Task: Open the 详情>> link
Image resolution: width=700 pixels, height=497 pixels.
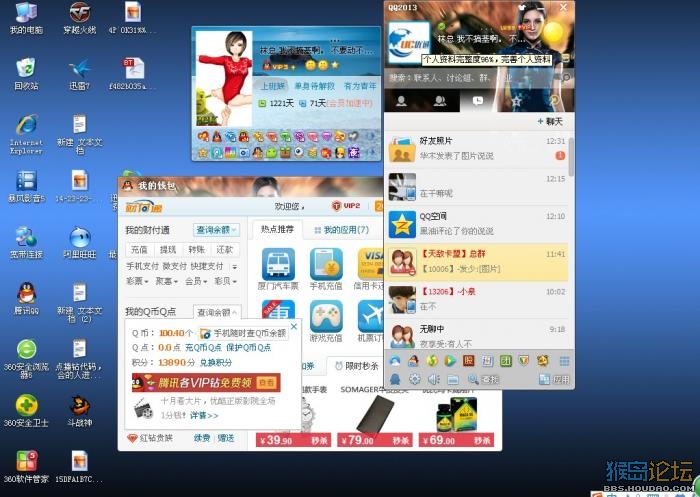Action: [204, 415]
